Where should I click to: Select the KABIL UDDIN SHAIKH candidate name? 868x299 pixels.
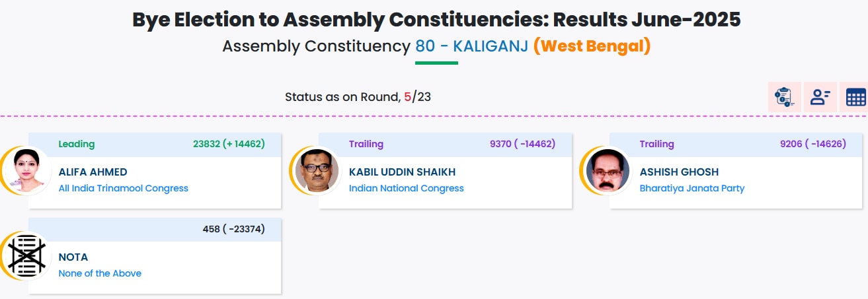pyautogui.click(x=402, y=172)
